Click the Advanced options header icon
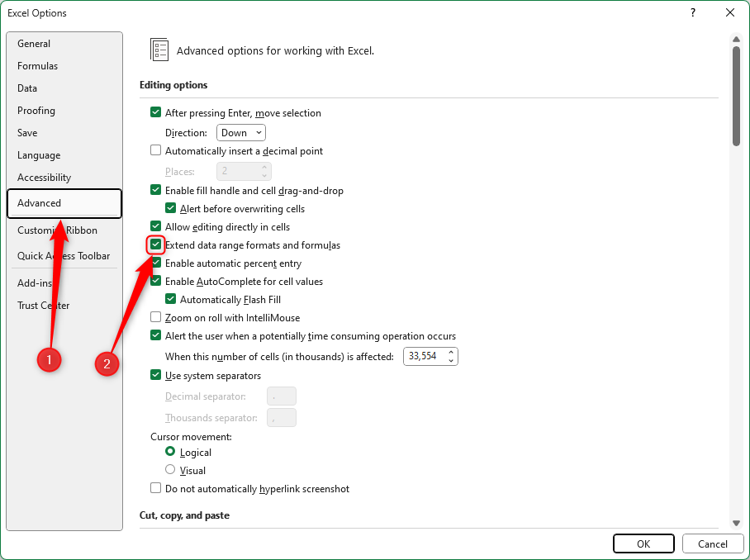The width and height of the screenshot is (750, 560). (159, 50)
